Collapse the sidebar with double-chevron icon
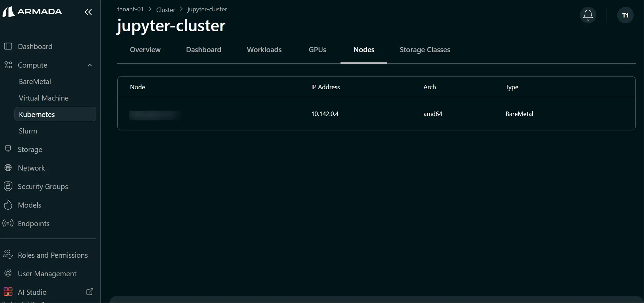Viewport: 644px width, 303px height. click(x=88, y=12)
